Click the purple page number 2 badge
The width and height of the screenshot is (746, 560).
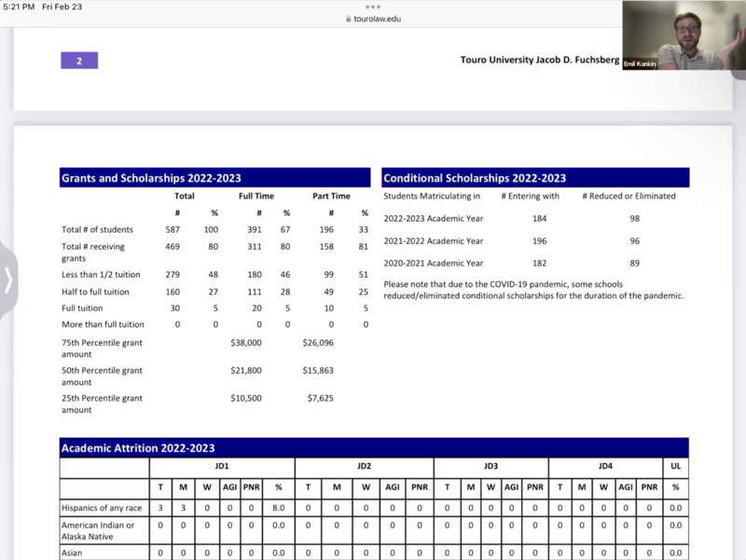coord(79,61)
